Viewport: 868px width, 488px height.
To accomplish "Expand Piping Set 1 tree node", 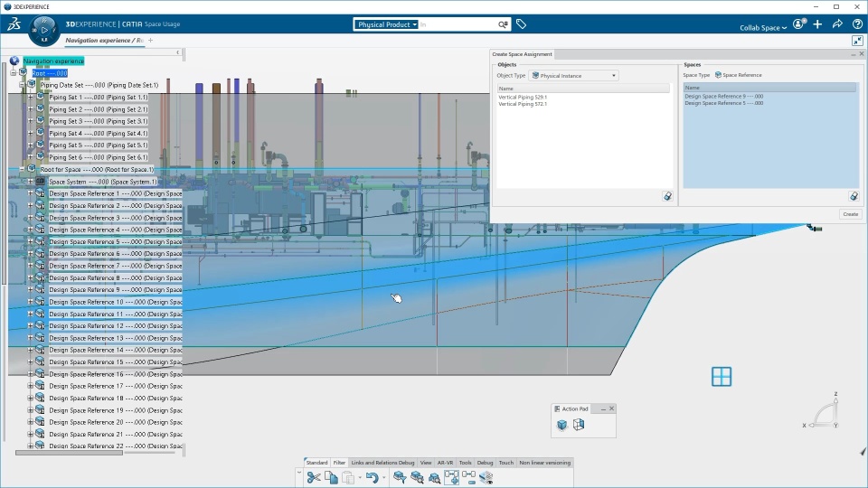I will click(31, 97).
